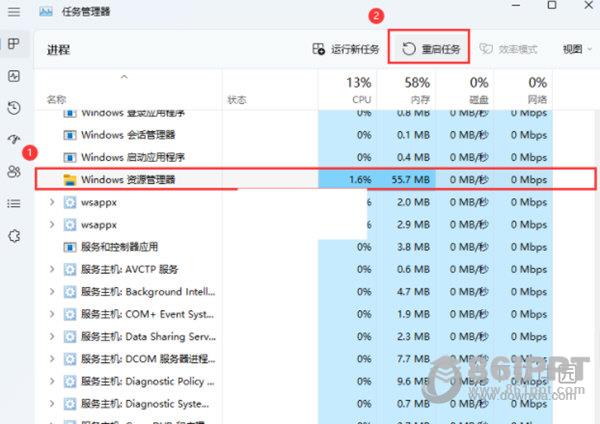Image resolution: width=600 pixels, height=424 pixels.
Task: Click the 1.6% CPU value
Action: [360, 179]
